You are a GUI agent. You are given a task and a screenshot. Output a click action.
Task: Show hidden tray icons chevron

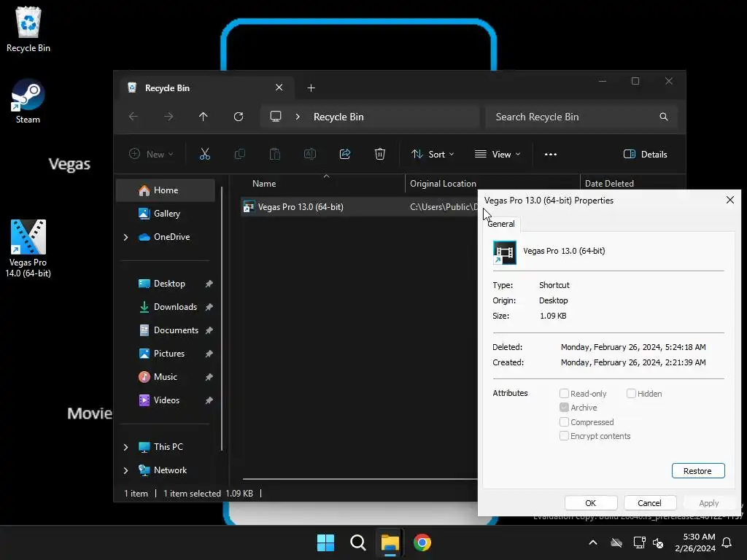click(593, 542)
